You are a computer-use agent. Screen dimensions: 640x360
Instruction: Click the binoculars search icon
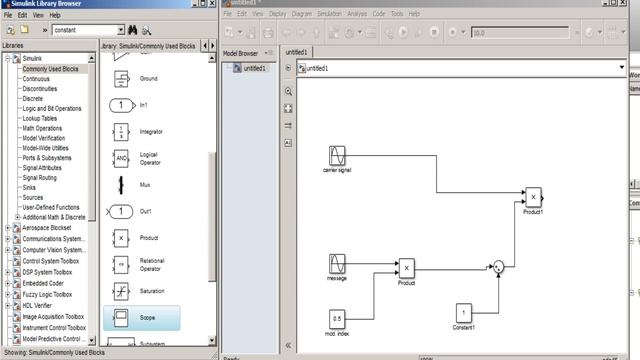[x=133, y=30]
